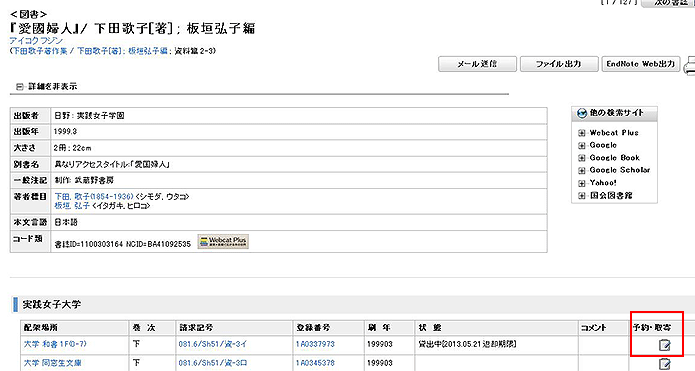Image resolution: width=695 pixels, height=371 pixels.
Task: Open registration number 1A0337973
Action: 315,344
